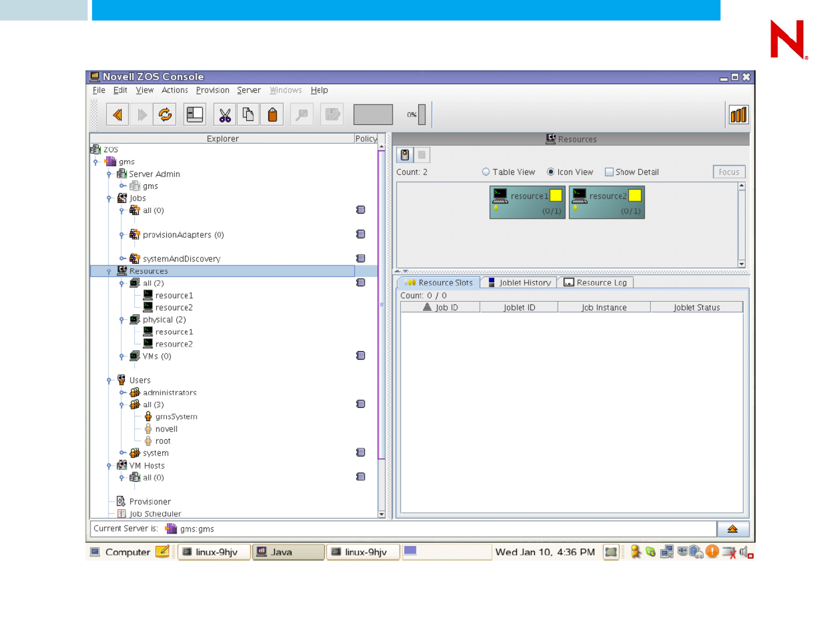The image size is (840, 630).
Task: Open policy icon for VM Hosts all (0)
Action: point(360,477)
